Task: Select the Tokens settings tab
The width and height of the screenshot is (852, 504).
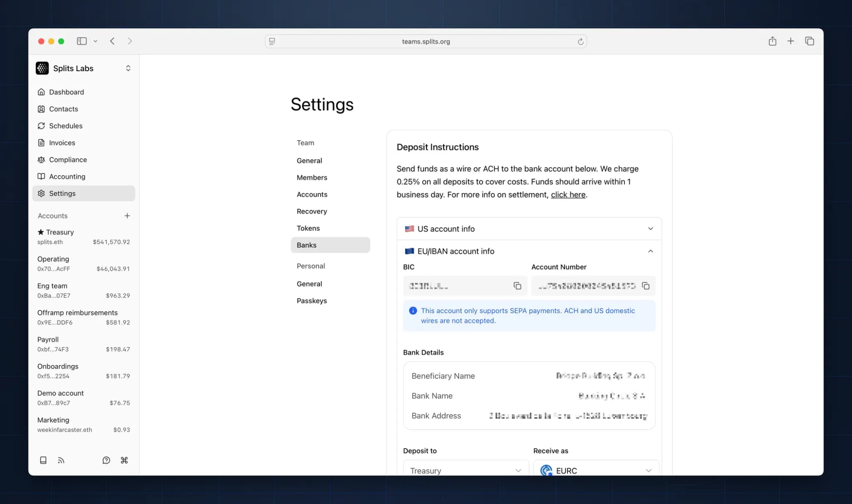Action: [308, 228]
